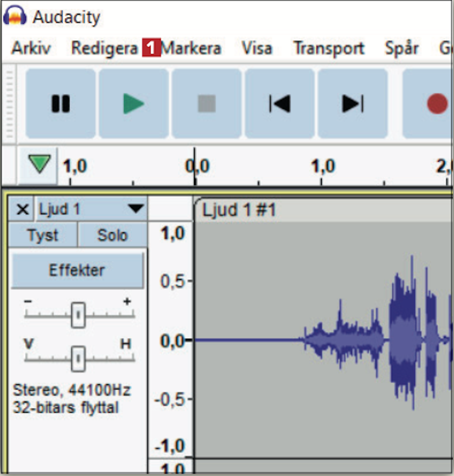The image size is (454, 476).
Task: Click the top 1,0 label on the vertical scale
Action: [173, 233]
